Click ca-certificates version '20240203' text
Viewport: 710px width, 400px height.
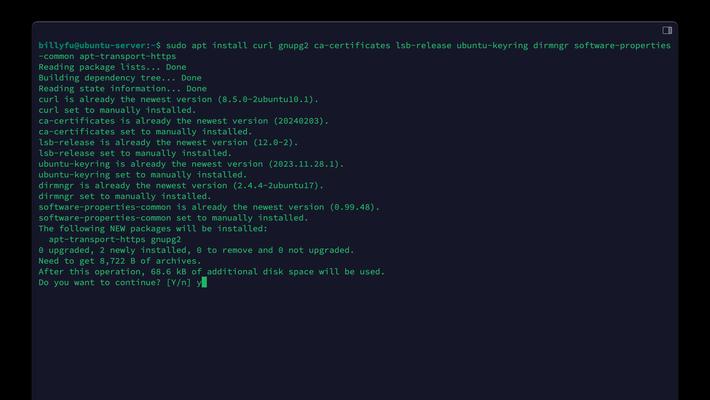point(299,121)
